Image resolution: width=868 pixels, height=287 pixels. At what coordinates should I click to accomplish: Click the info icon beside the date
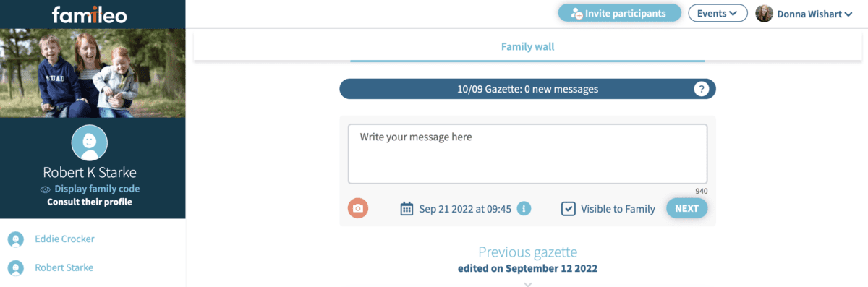pos(524,208)
